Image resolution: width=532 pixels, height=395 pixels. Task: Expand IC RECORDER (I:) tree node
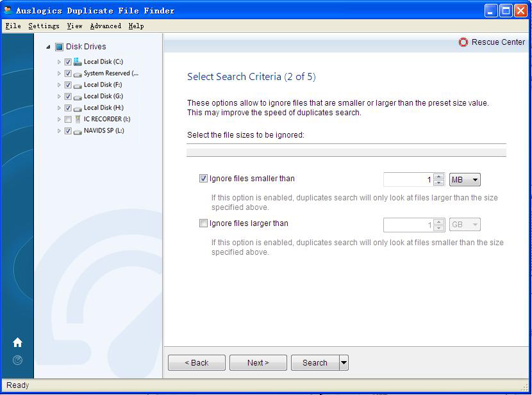click(x=59, y=120)
